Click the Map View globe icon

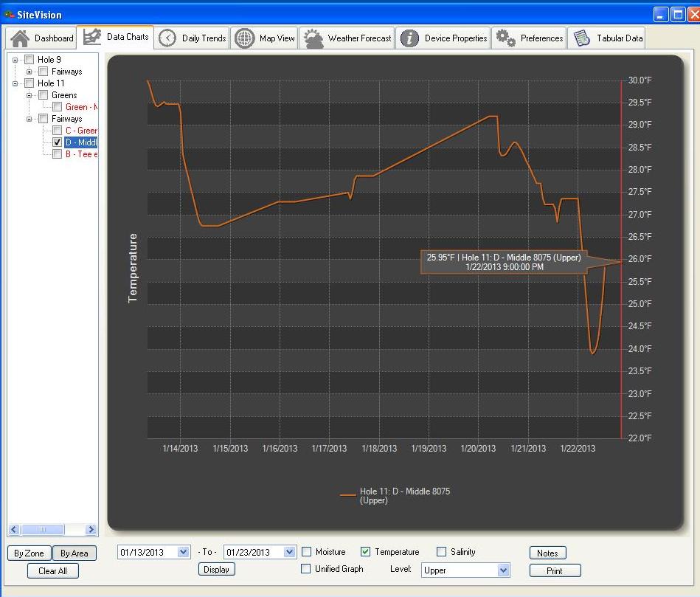tap(245, 38)
